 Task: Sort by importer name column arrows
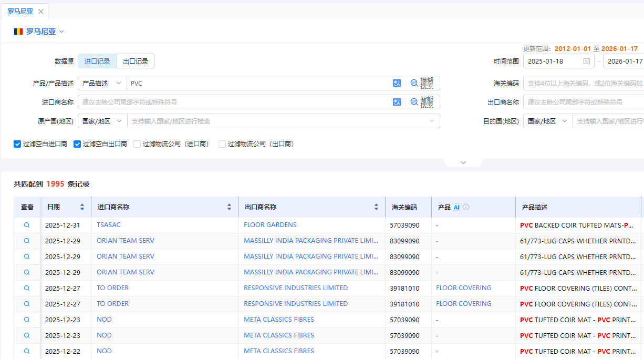(229, 207)
